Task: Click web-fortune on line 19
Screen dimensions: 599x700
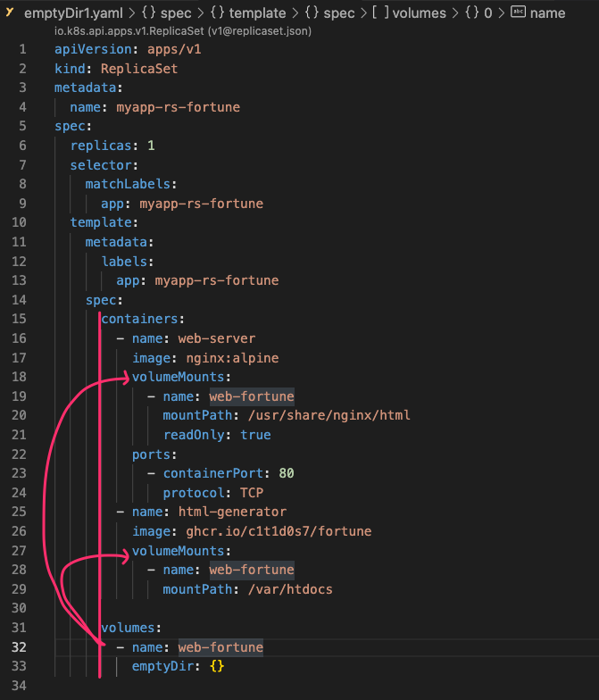Action: click(252, 396)
